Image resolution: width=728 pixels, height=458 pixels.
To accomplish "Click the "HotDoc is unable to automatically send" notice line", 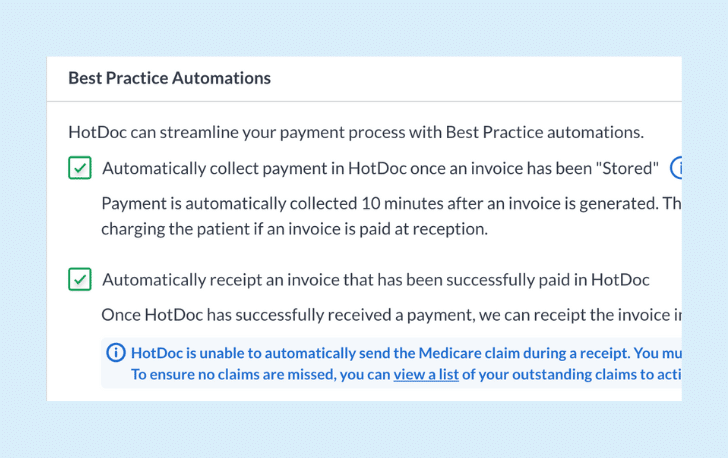I will point(406,353).
